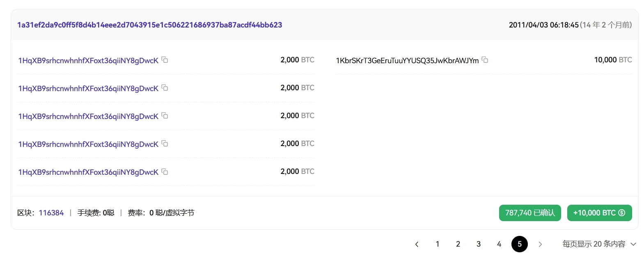
Task: Go to next page with right chevron
Action: tap(540, 244)
